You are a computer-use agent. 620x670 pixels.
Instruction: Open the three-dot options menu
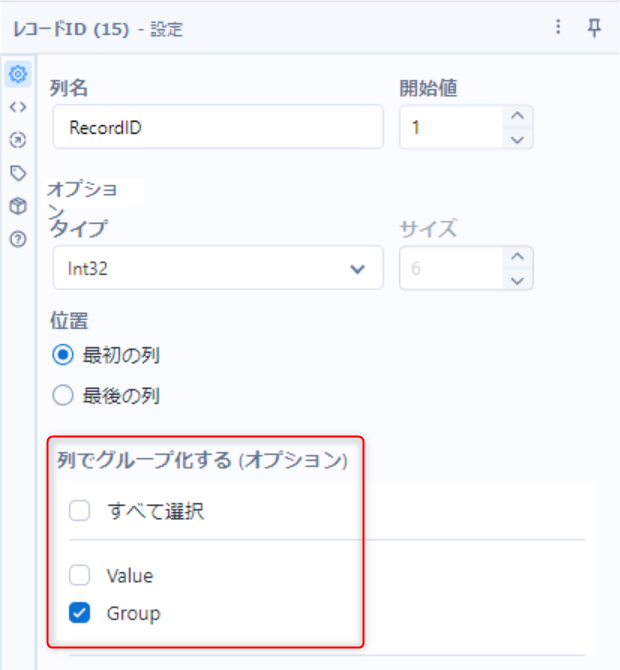[558, 27]
